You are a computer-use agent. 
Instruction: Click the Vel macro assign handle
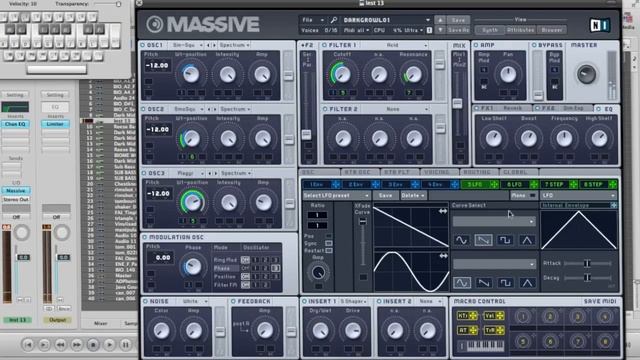point(500,316)
